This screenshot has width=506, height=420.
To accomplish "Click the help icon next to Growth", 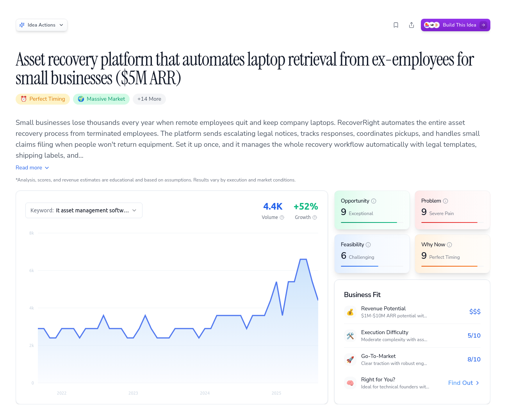I will pos(315,217).
